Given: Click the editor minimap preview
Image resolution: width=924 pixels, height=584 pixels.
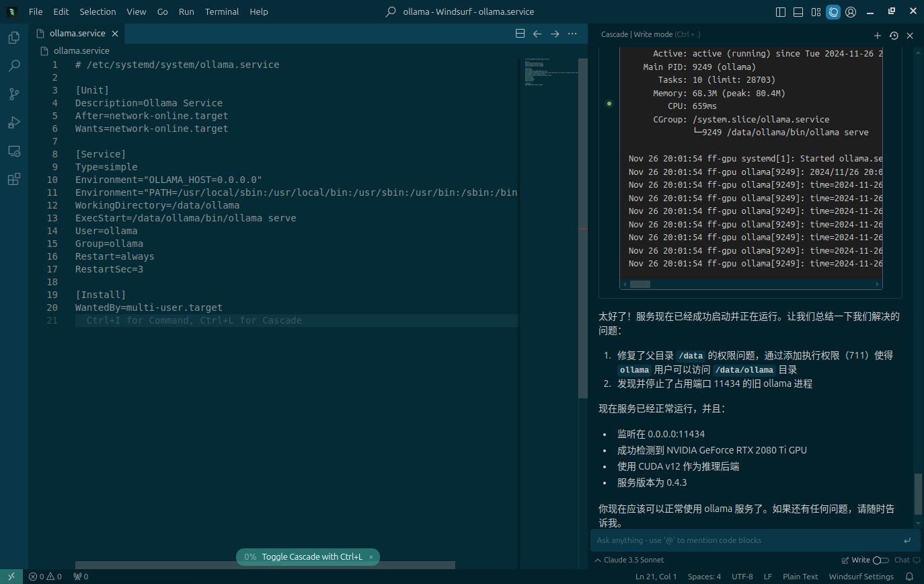Looking at the screenshot, I should click(550, 72).
